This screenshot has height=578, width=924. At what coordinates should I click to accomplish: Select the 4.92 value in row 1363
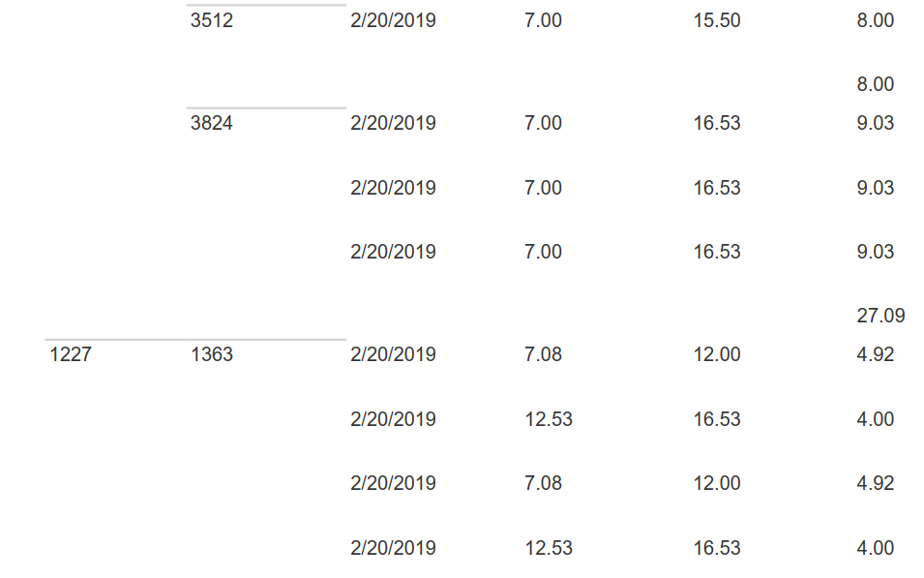[875, 354]
